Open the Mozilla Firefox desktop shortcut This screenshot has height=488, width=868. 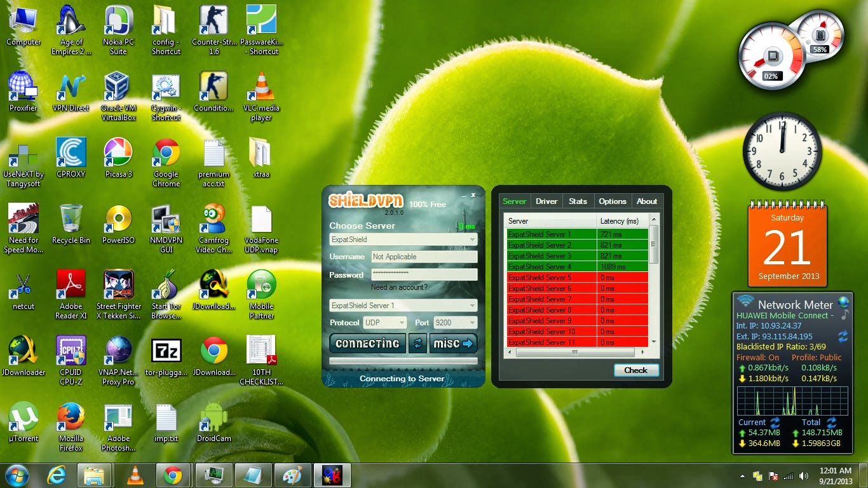click(x=71, y=426)
